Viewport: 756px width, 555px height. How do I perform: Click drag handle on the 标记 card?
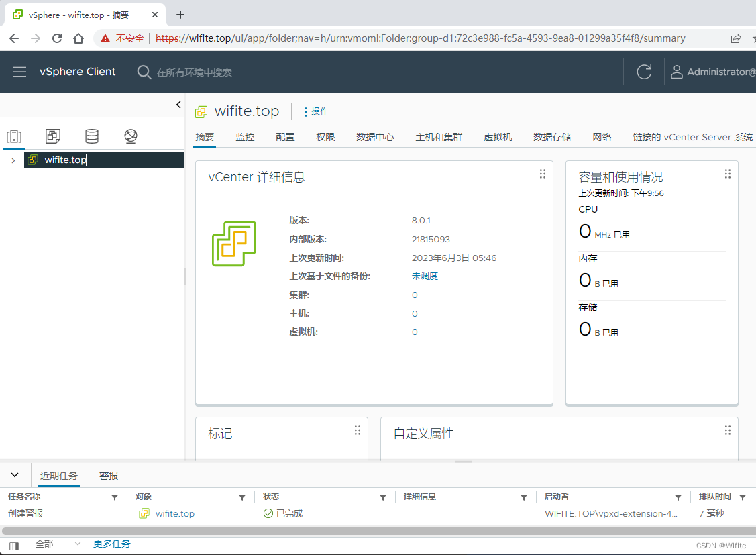pos(358,430)
